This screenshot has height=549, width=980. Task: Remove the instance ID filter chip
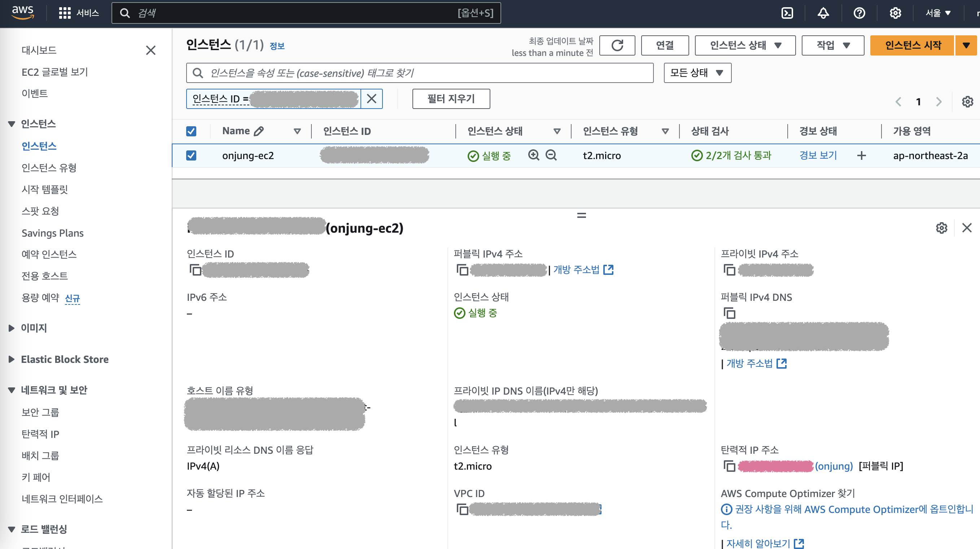pos(371,99)
